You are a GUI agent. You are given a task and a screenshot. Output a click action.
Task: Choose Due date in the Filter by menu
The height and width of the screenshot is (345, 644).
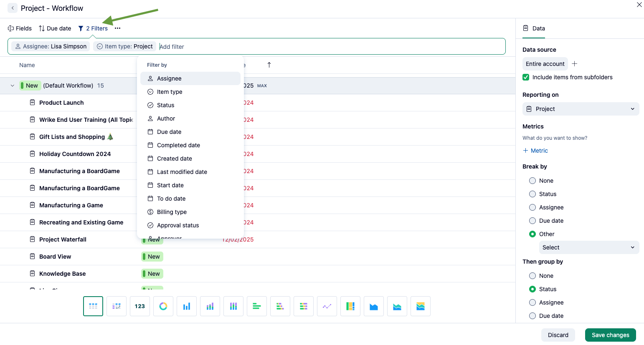pos(190,132)
